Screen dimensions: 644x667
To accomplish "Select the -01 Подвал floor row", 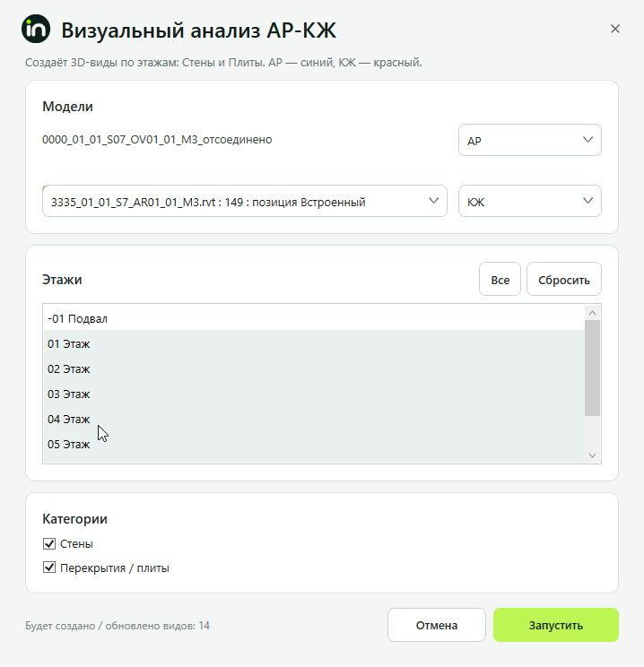I will pos(314,318).
